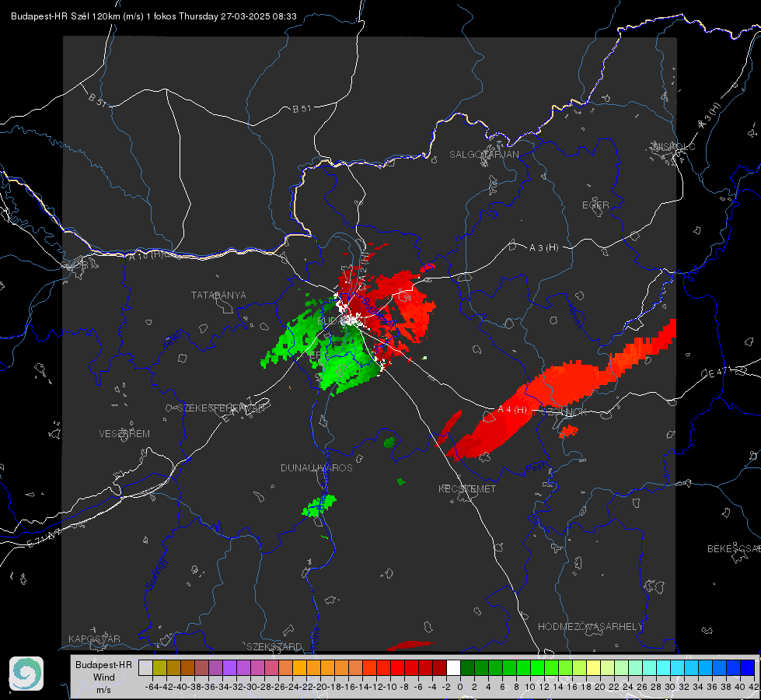The height and width of the screenshot is (700, 761).
Task: Pick the olive swatch between -64 and -42
Action: click(x=159, y=667)
